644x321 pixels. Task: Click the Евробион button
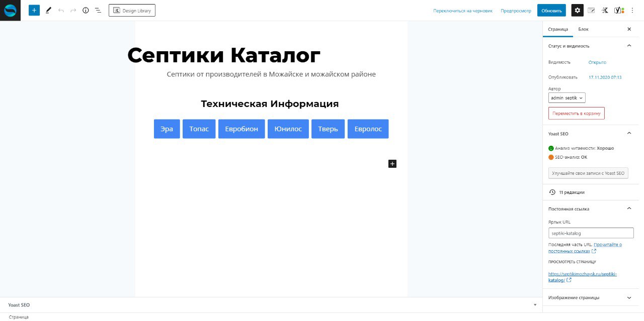point(242,129)
